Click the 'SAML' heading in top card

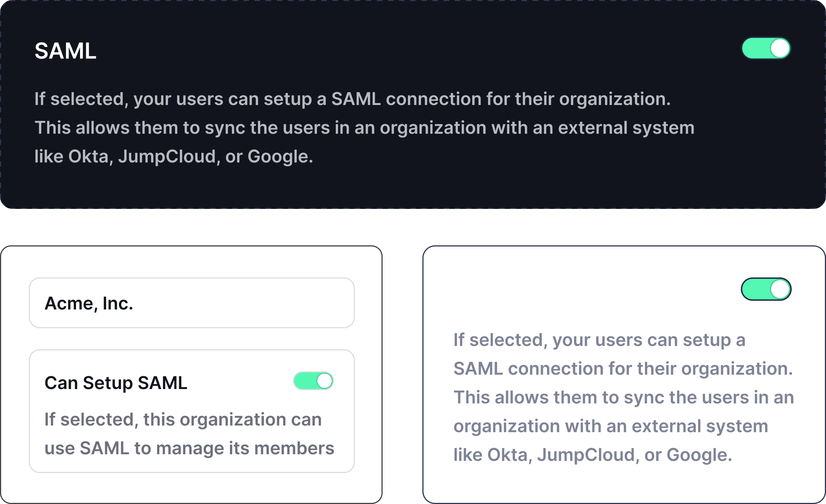pos(66,51)
